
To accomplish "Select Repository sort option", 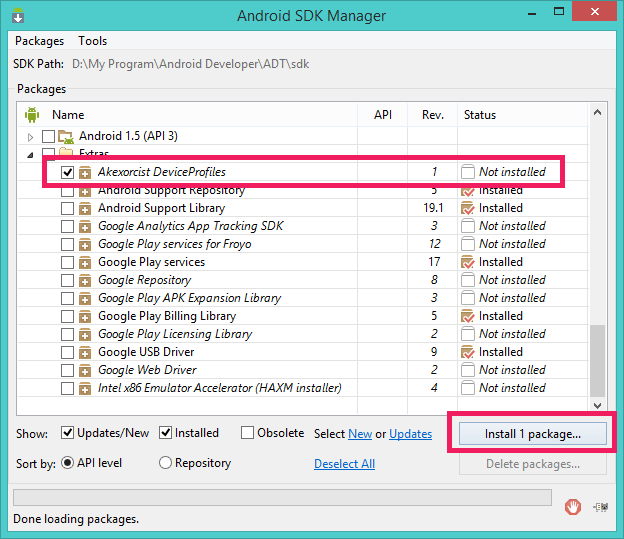I will [165, 463].
